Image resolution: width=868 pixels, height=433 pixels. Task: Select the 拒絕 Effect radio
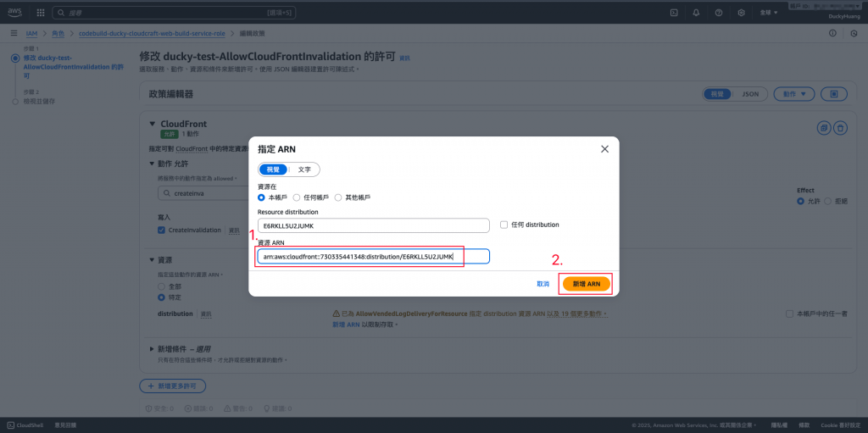coord(828,201)
